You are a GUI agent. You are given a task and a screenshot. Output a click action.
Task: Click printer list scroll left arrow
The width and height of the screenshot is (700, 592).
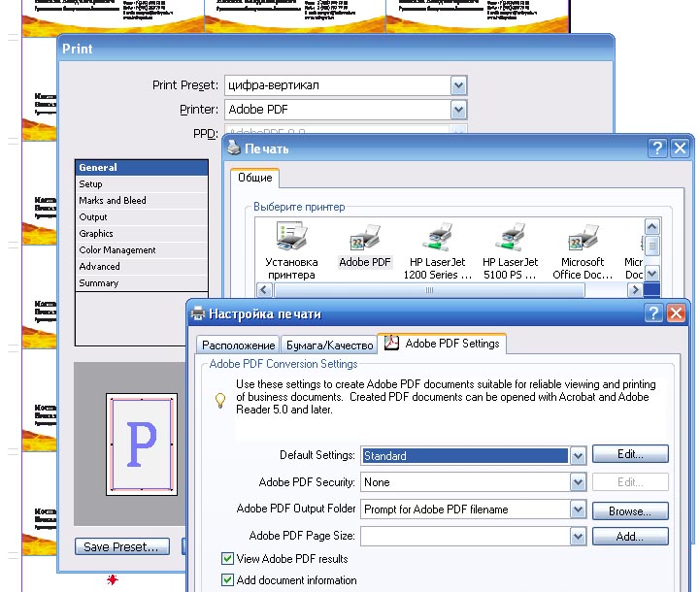click(264, 290)
